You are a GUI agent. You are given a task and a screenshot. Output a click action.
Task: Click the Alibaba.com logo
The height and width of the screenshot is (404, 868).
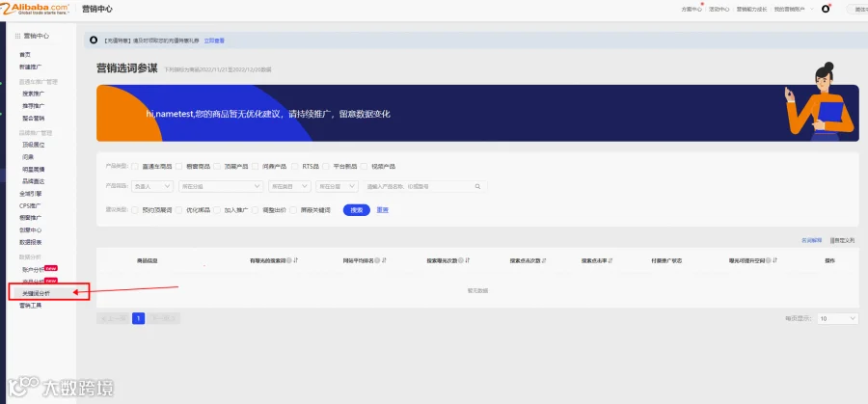coord(36,9)
